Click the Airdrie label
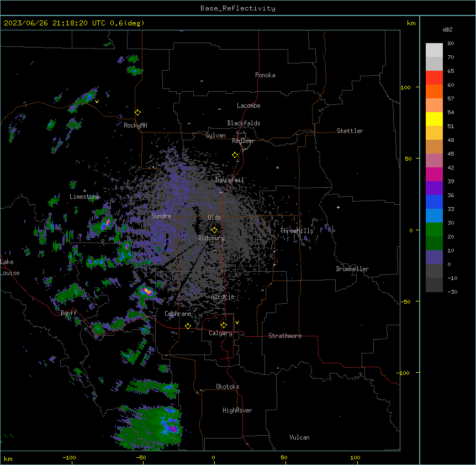Viewport: 476px width, 465px height. (223, 297)
